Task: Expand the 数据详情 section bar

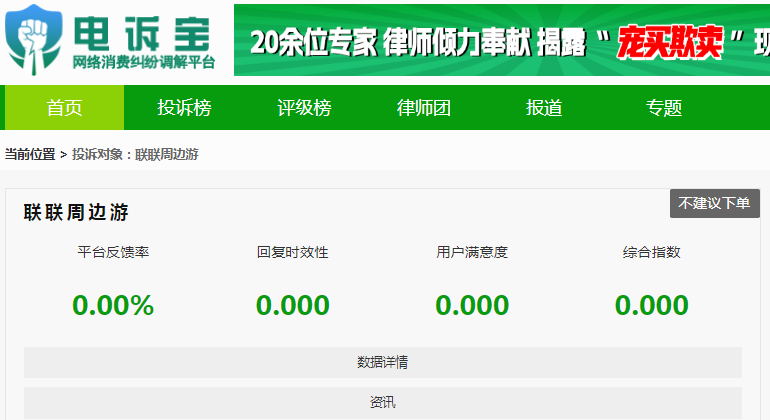Action: pyautogui.click(x=383, y=363)
